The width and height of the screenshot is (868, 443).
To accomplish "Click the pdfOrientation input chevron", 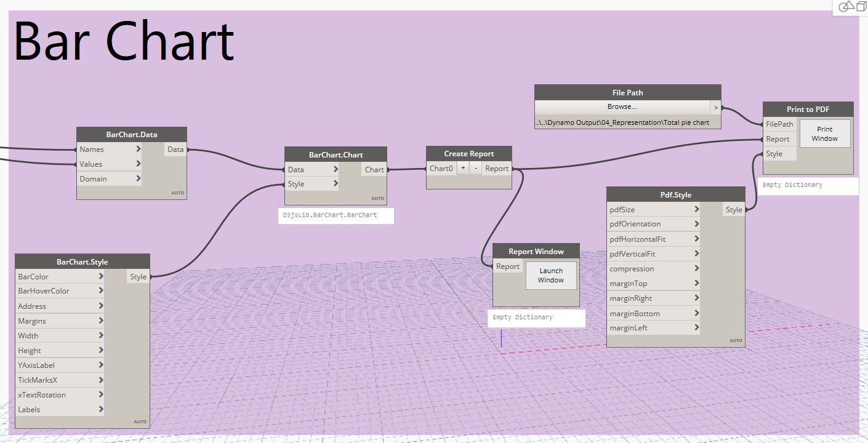I will [697, 223].
